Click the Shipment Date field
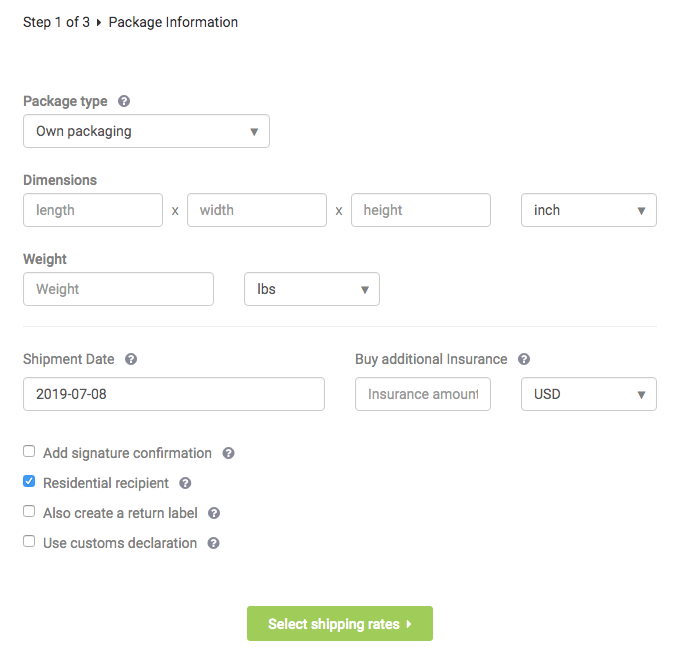Screen dimensions: 673x660 click(174, 394)
